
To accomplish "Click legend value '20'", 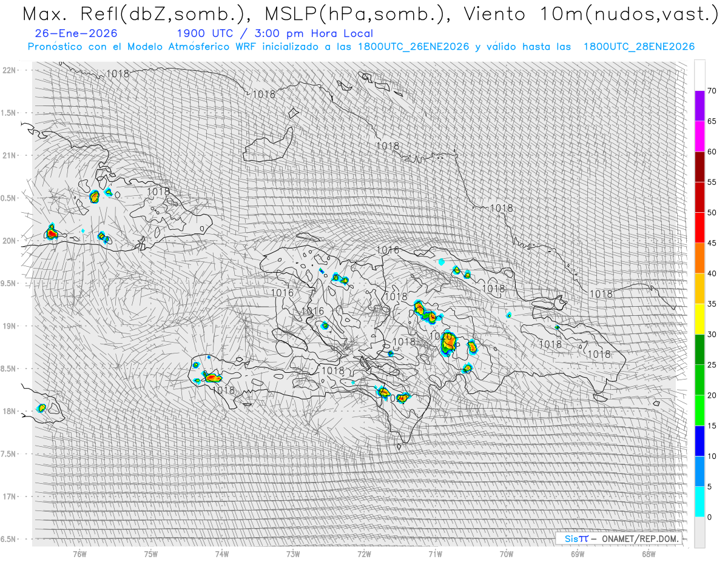I will point(712,395).
